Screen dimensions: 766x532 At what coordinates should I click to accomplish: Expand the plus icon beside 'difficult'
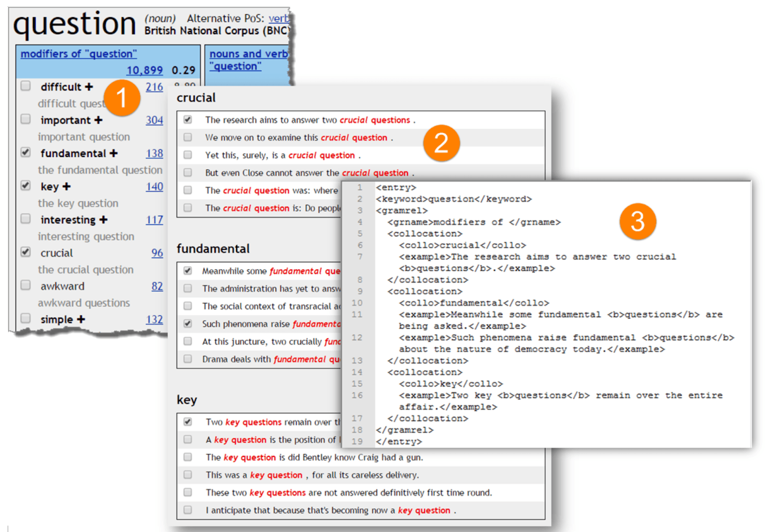[89, 87]
